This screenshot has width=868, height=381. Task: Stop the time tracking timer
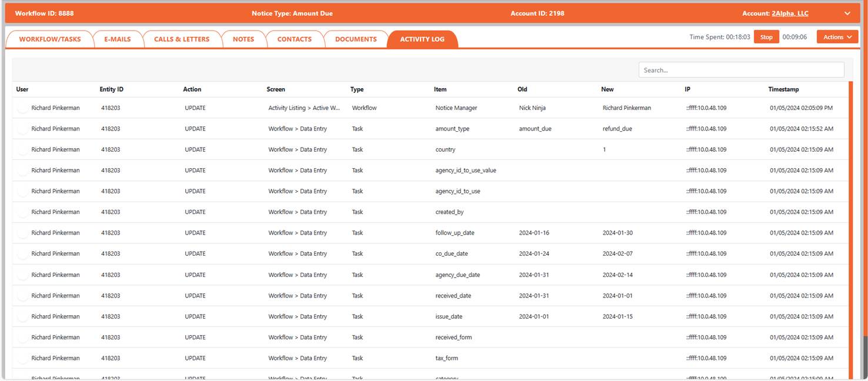[x=766, y=37]
